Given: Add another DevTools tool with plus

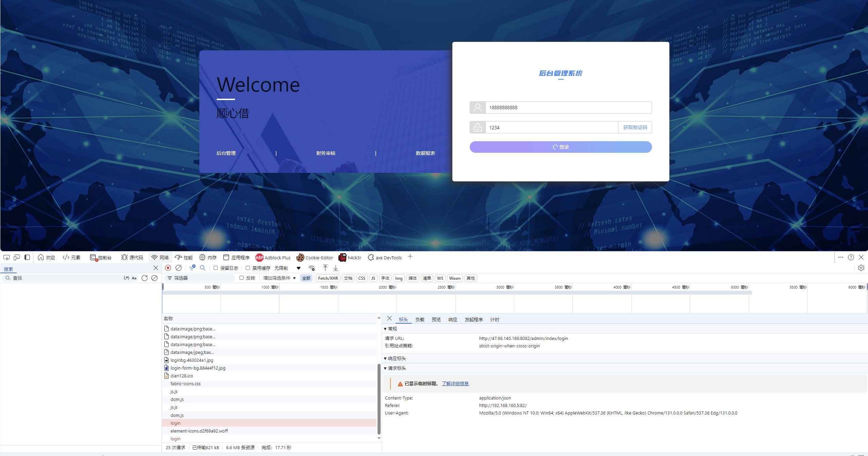Looking at the screenshot, I should (x=410, y=257).
